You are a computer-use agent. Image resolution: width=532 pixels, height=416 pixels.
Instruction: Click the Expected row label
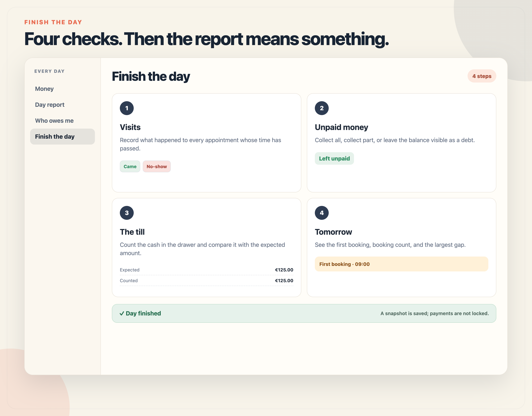pyautogui.click(x=130, y=270)
